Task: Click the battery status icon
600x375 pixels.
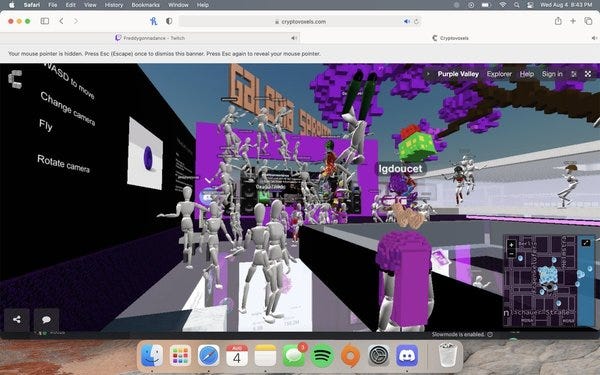Action: [486, 5]
